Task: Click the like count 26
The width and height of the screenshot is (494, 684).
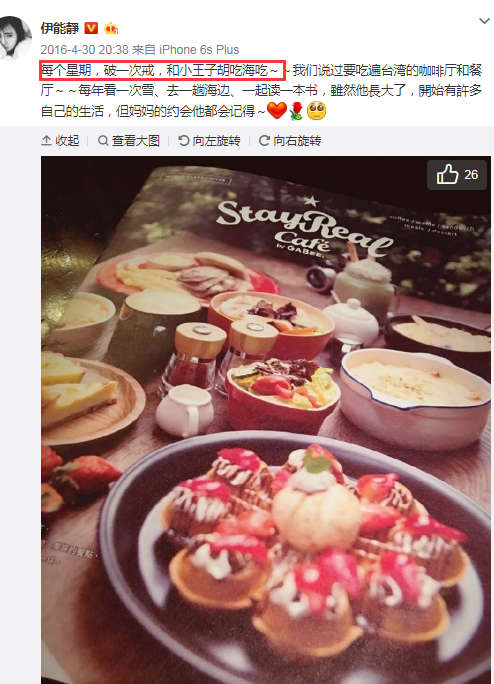Action: click(x=471, y=174)
